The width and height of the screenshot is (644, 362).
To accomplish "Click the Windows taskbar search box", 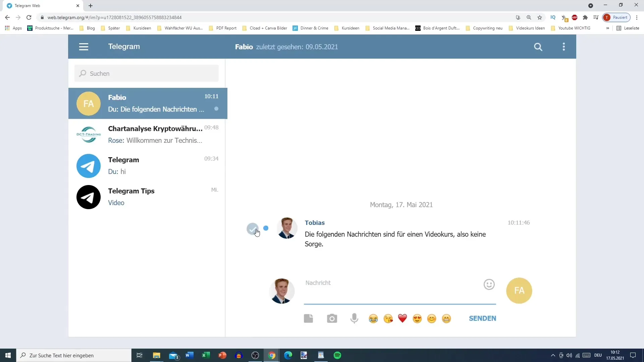I will pyautogui.click(x=74, y=355).
